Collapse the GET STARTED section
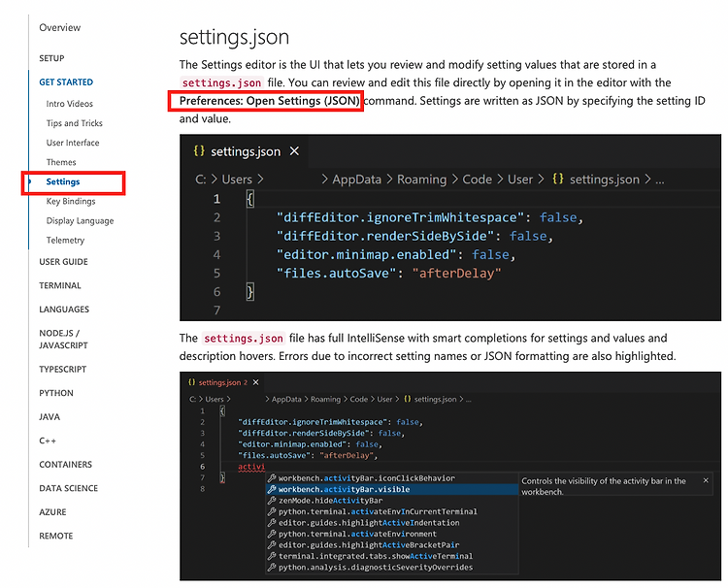The height and width of the screenshot is (588, 728). click(66, 82)
